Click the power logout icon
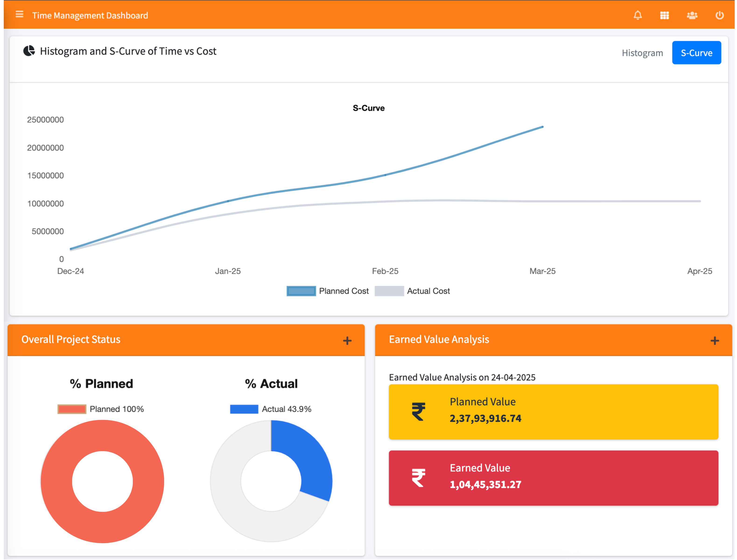 [x=719, y=15]
